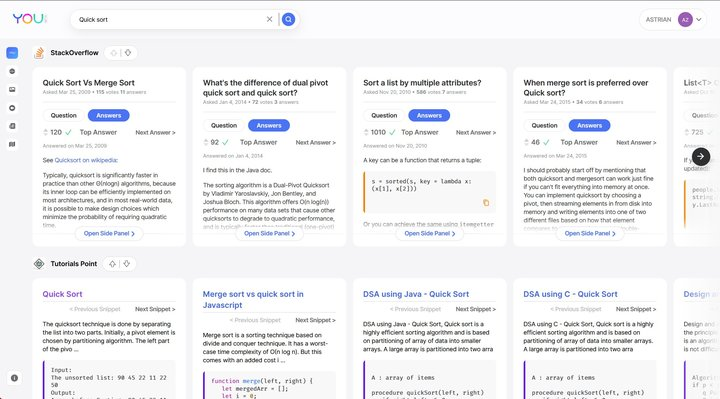Click the third sidebar icon

(12, 90)
